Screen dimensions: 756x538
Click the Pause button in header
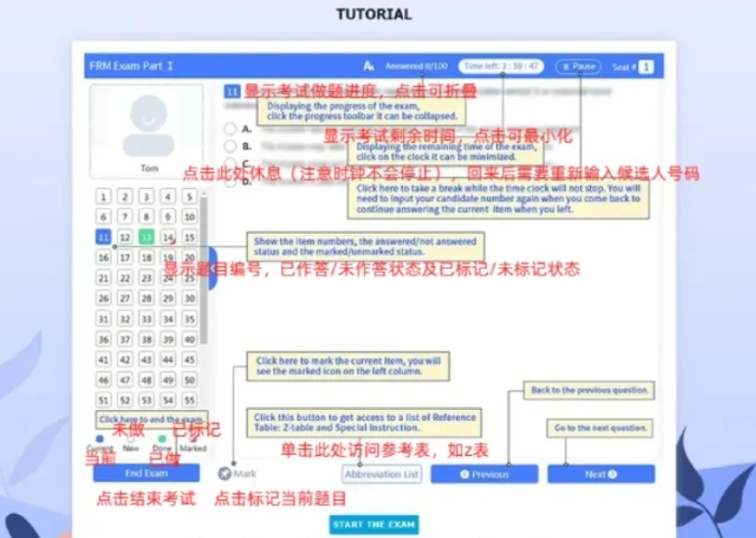click(x=578, y=66)
